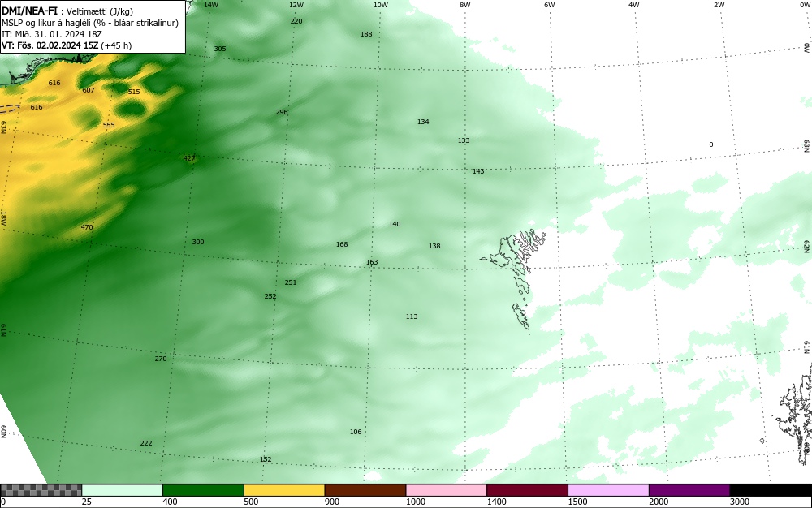Click the map value 427

pos(189,158)
